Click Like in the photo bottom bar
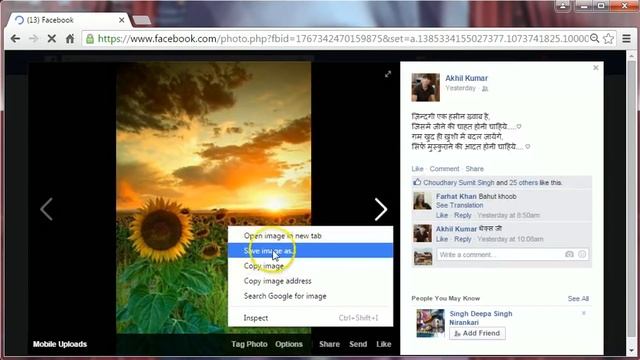Viewport: 640px width, 360px height. [383, 344]
